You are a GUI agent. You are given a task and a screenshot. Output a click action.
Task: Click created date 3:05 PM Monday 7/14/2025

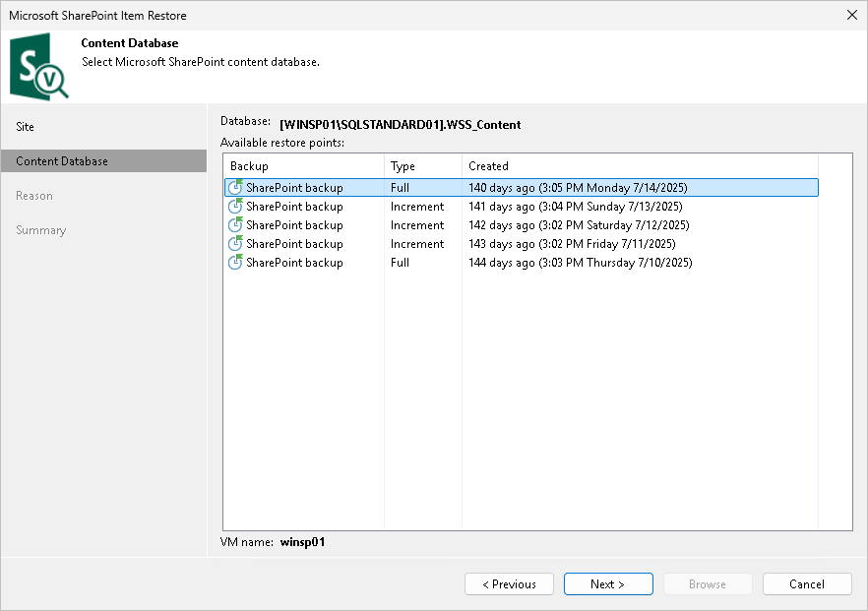click(x=578, y=188)
